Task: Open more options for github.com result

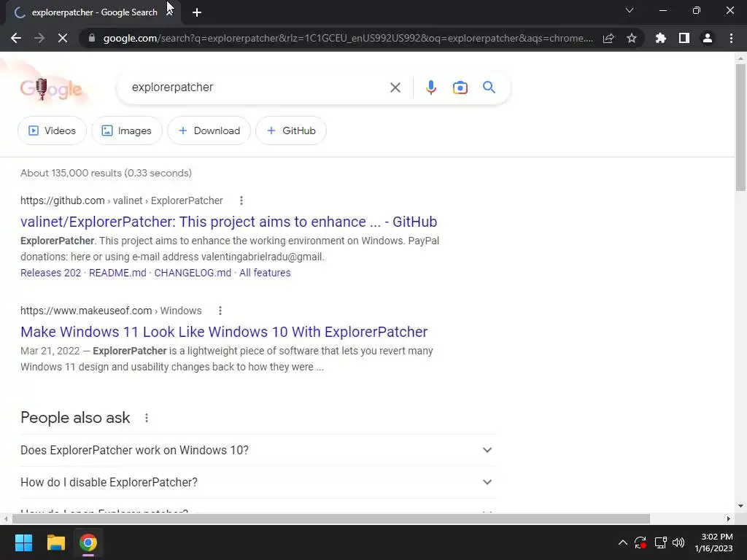Action: pos(241,201)
